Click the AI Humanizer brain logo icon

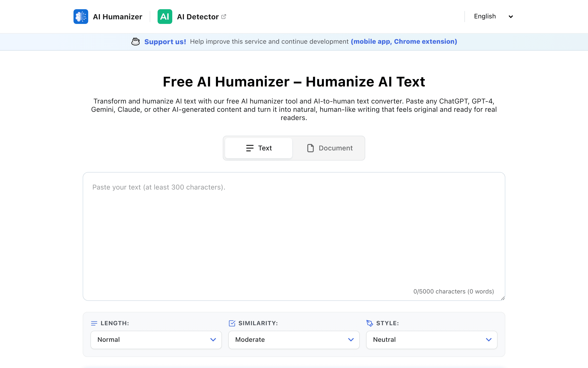tap(81, 17)
